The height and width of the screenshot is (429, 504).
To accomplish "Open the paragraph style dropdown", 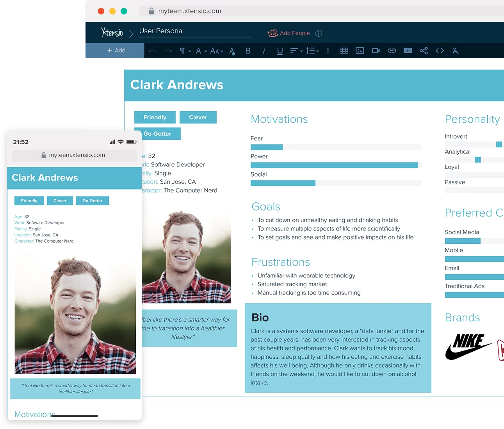I will coord(184,50).
